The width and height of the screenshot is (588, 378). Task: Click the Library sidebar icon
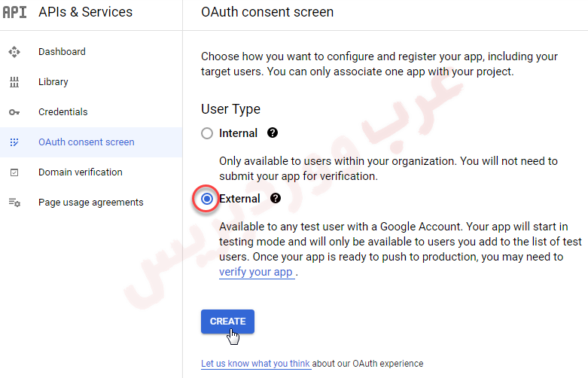(x=14, y=82)
